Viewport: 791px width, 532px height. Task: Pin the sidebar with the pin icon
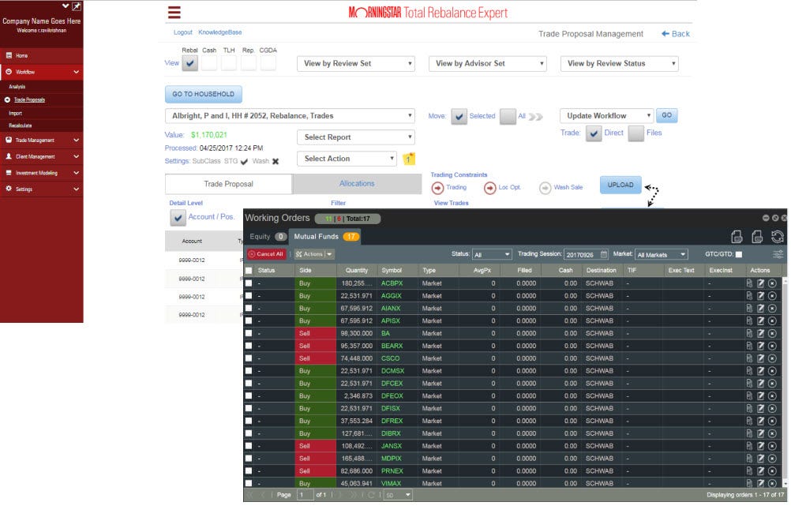[76, 6]
